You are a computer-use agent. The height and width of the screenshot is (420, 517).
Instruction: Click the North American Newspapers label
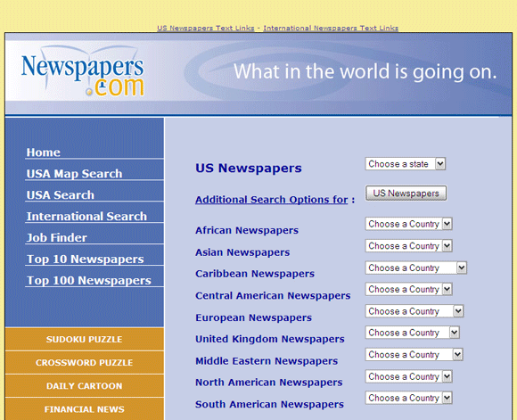tap(269, 383)
